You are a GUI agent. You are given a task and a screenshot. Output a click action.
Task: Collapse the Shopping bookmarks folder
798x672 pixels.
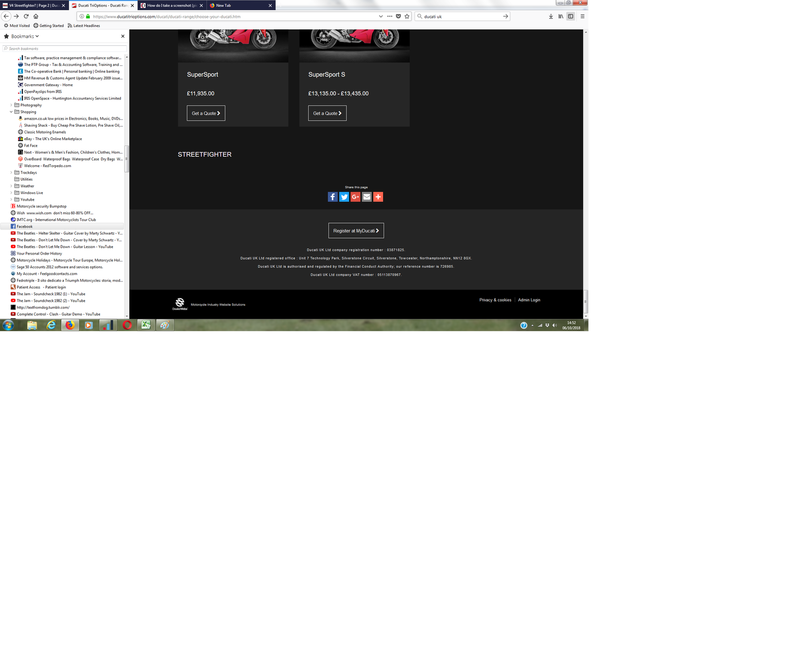tap(11, 112)
